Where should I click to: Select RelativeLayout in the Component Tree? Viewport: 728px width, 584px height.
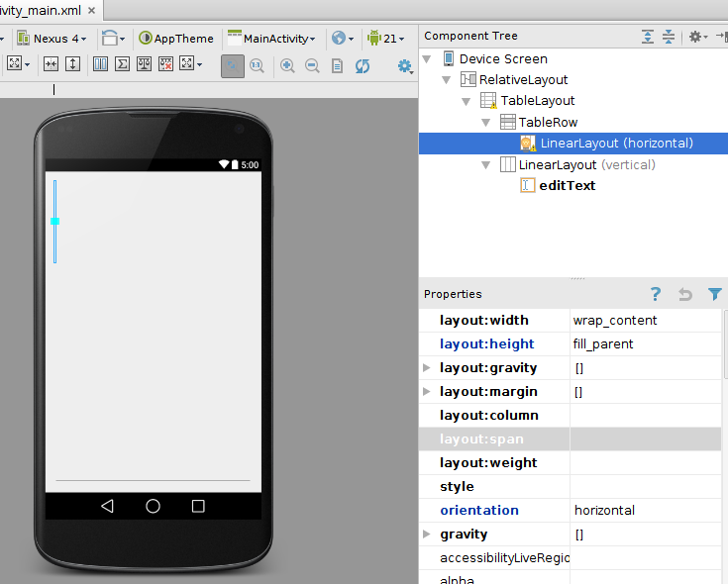point(523,80)
